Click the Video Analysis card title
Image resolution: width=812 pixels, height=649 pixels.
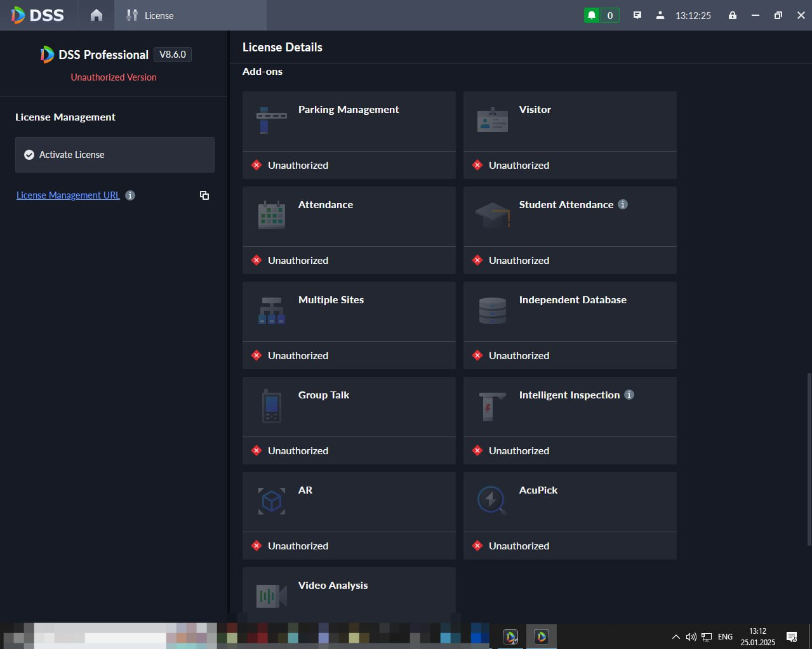click(333, 586)
